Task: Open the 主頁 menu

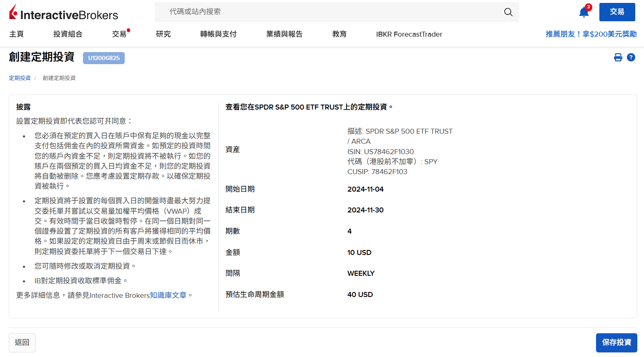Action: click(17, 34)
